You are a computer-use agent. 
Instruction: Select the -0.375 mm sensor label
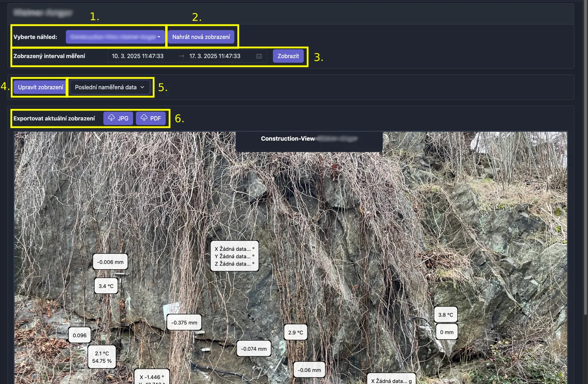[x=184, y=323]
